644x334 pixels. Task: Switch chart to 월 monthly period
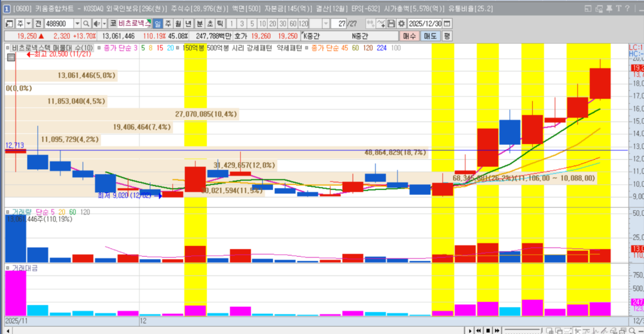179,23
